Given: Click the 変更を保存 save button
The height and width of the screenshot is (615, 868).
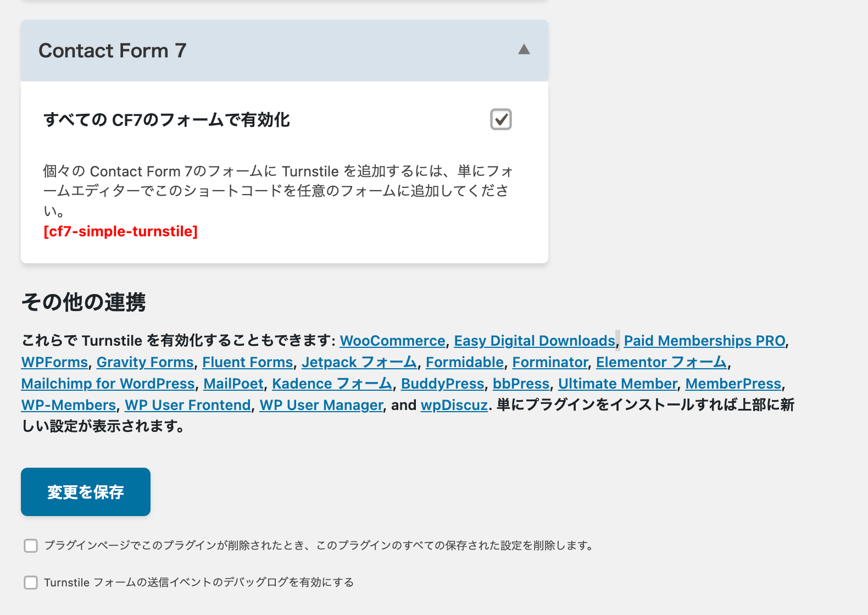Looking at the screenshot, I should point(86,492).
